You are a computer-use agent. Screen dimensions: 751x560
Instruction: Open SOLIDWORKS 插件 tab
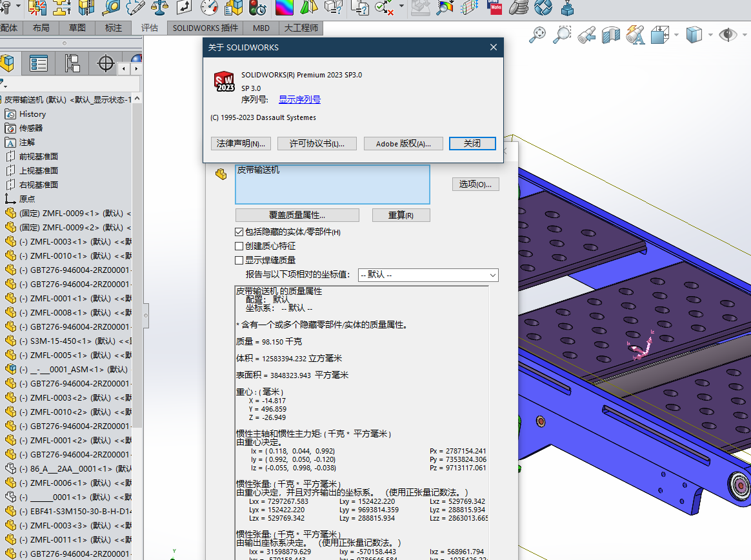205,28
